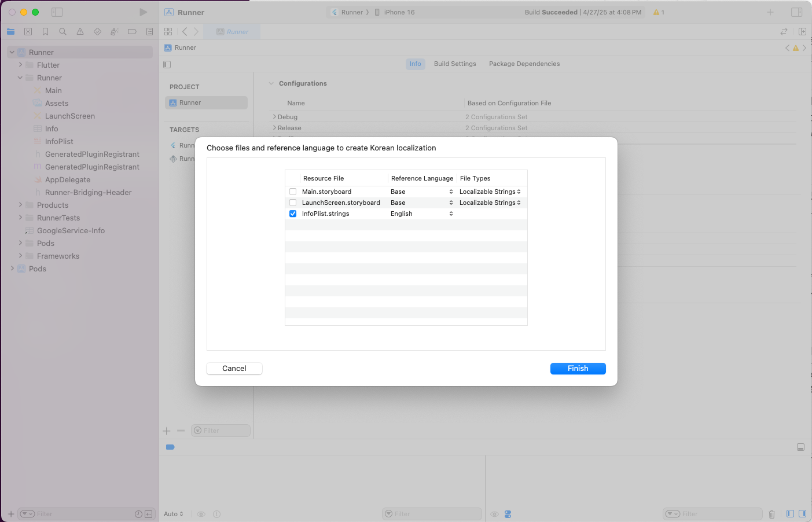Open the Debug navigator spray icon
Image resolution: width=812 pixels, height=522 pixels.
115,32
